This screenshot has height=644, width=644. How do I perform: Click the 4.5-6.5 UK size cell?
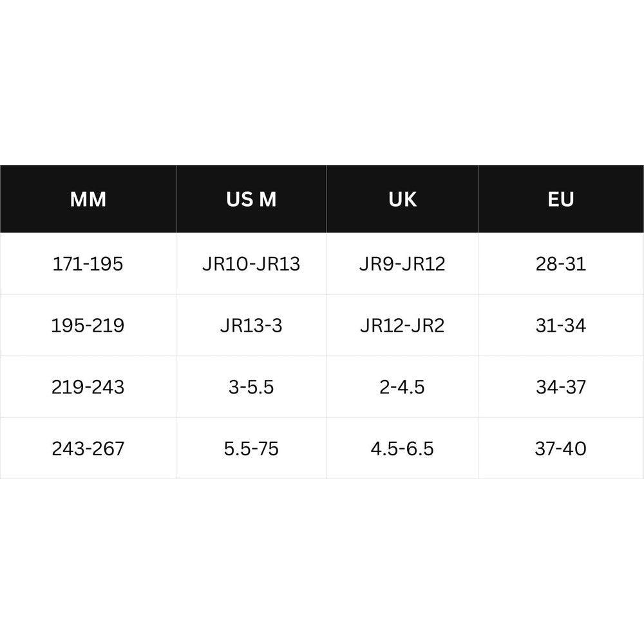pyautogui.click(x=402, y=448)
